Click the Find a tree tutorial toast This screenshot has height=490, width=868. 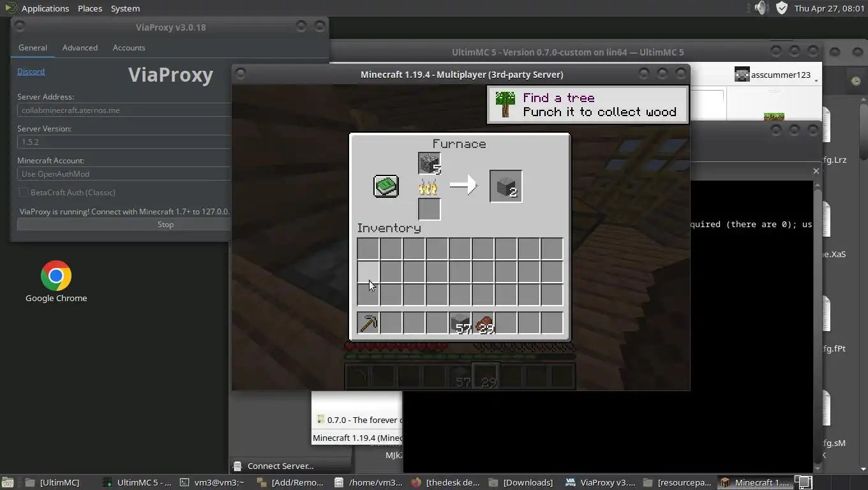[588, 105]
